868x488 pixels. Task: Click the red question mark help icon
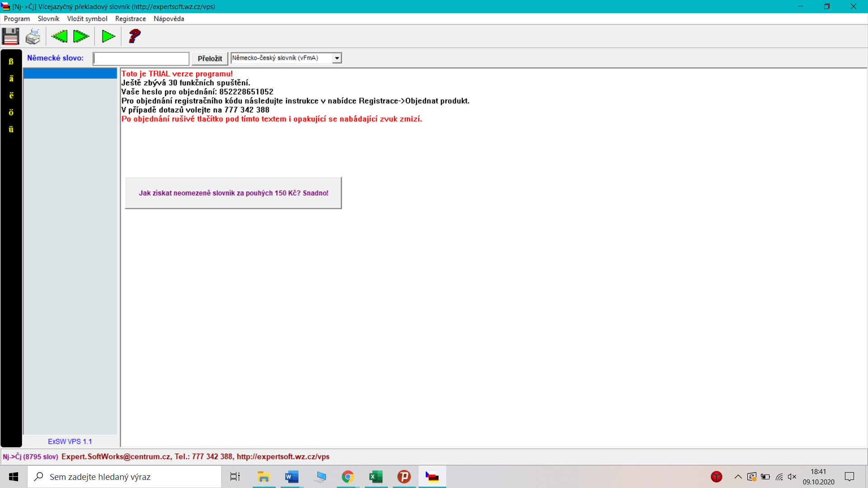(x=134, y=36)
